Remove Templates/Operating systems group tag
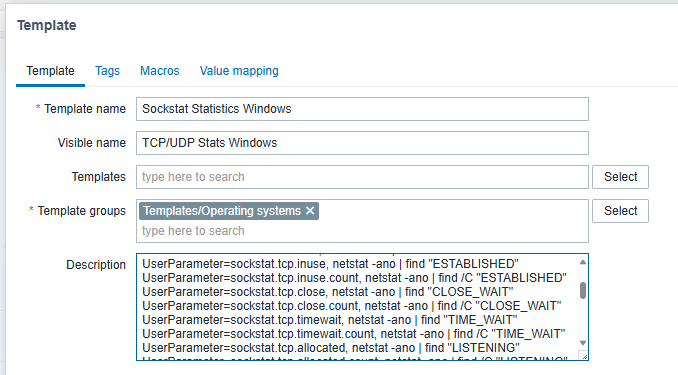The height and width of the screenshot is (375, 678). tap(310, 211)
